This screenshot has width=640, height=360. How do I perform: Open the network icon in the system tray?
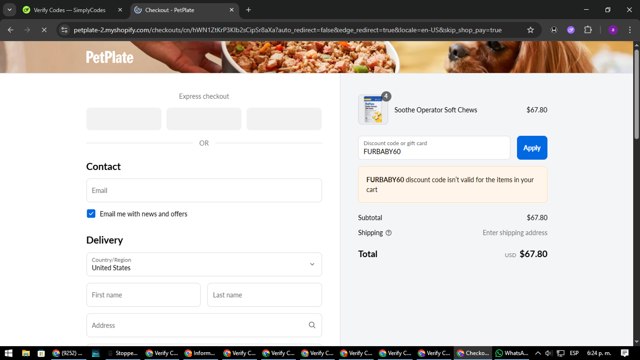click(561, 353)
